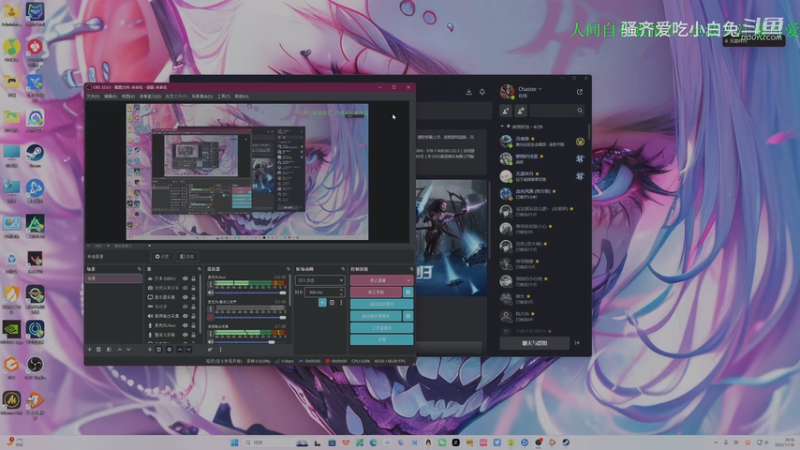800x450 pixels.
Task: Remove the selected source in OBS
Action: coord(159,349)
